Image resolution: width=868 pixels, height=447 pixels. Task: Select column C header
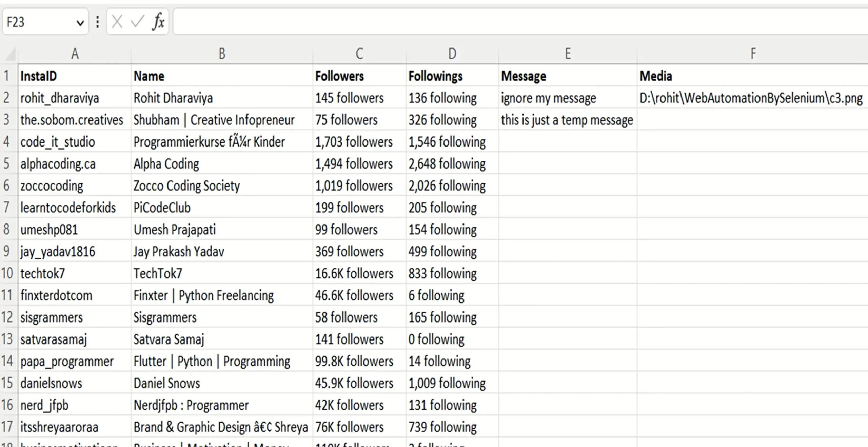359,54
